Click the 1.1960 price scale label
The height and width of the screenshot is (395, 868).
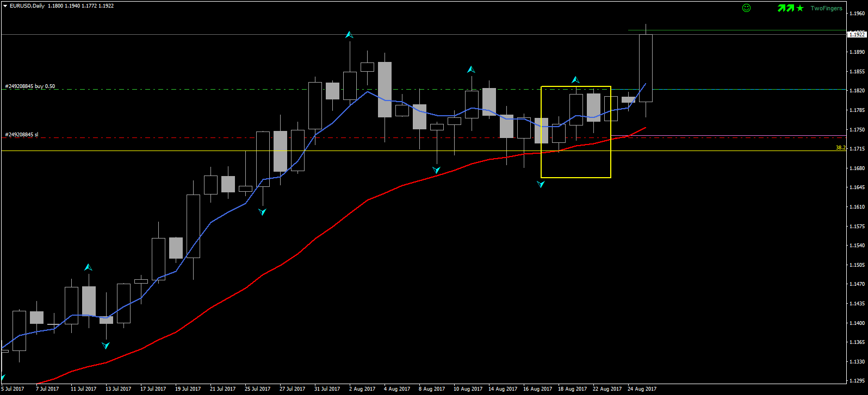pyautogui.click(x=857, y=14)
